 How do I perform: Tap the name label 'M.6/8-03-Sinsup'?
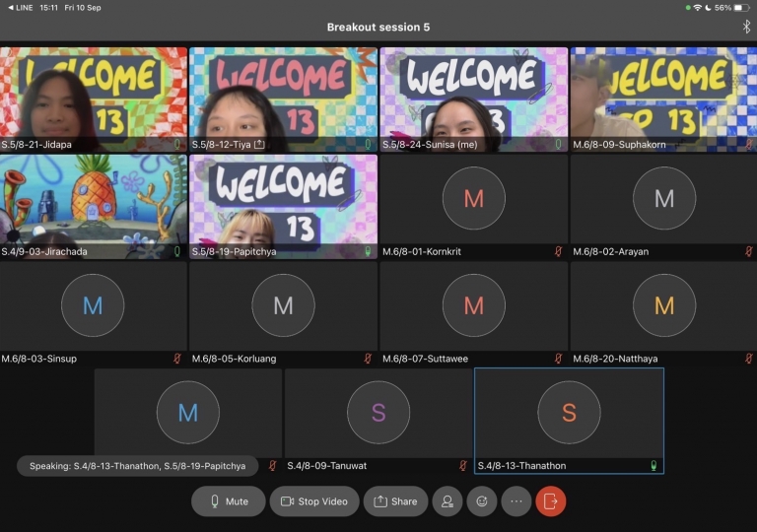click(39, 359)
